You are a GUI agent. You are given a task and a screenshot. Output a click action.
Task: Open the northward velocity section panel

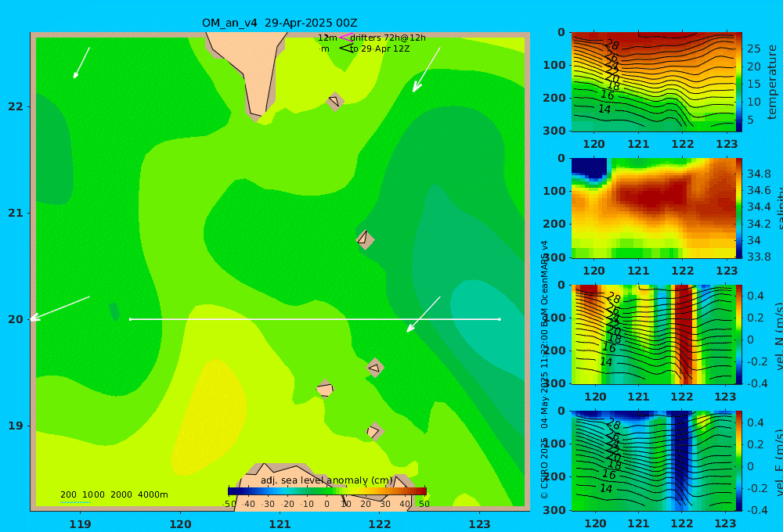(x=653, y=334)
